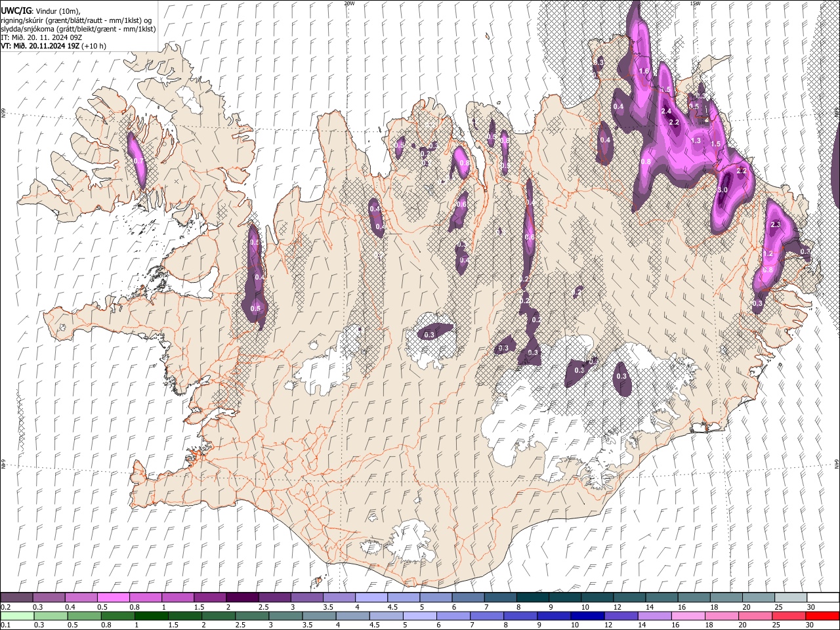Click the 9 swatch in lower legend

tap(553, 616)
